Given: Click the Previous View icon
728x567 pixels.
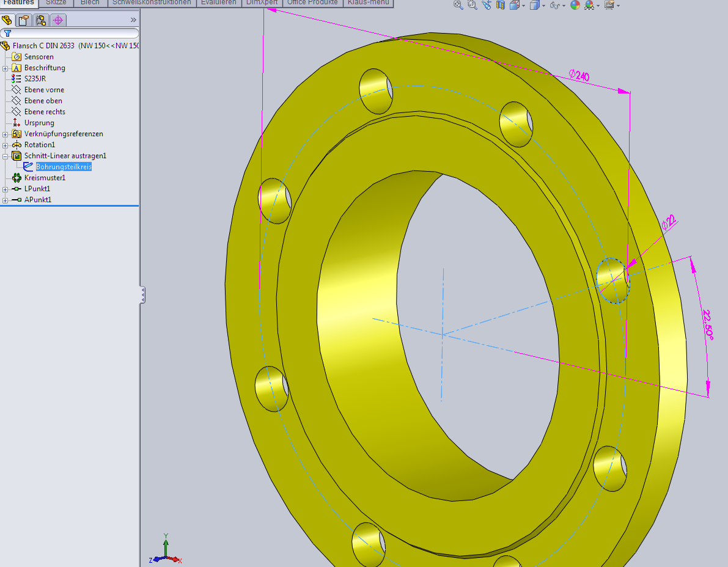Looking at the screenshot, I should [487, 5].
